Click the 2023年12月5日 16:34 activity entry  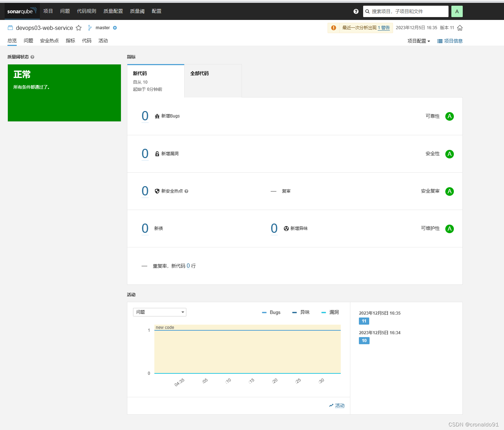(x=380, y=333)
